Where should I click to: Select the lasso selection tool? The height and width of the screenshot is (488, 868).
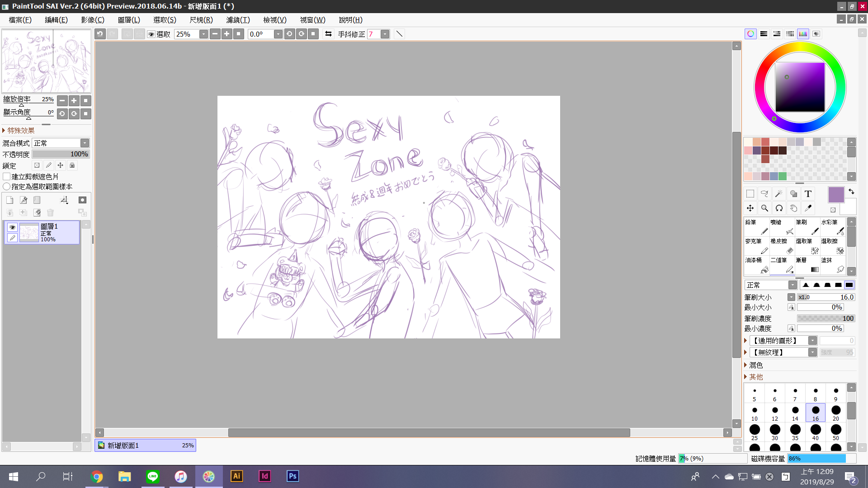764,194
